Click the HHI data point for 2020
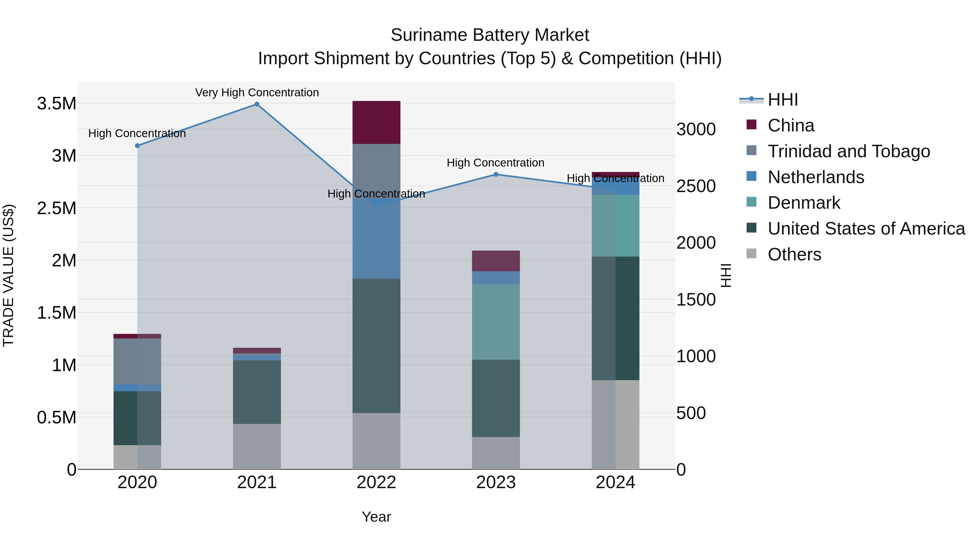 point(137,146)
